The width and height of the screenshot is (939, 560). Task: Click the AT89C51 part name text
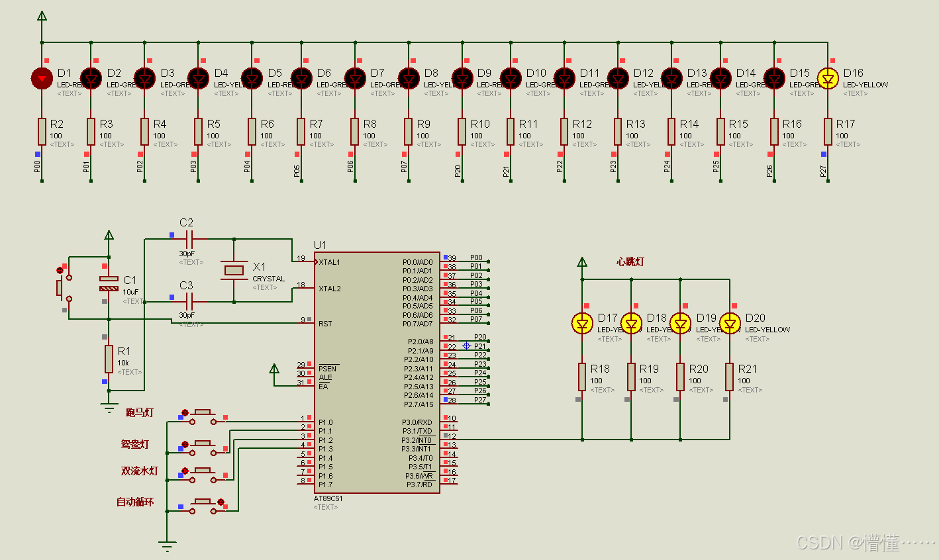pos(328,498)
